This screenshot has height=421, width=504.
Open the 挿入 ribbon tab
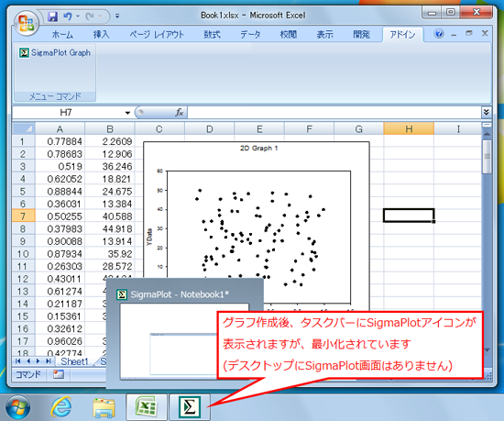101,34
